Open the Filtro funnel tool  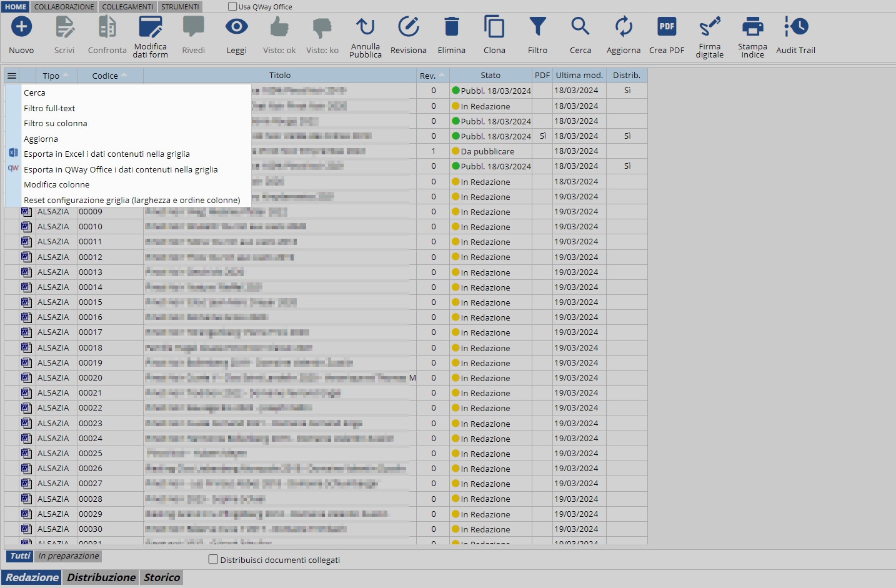tap(537, 27)
